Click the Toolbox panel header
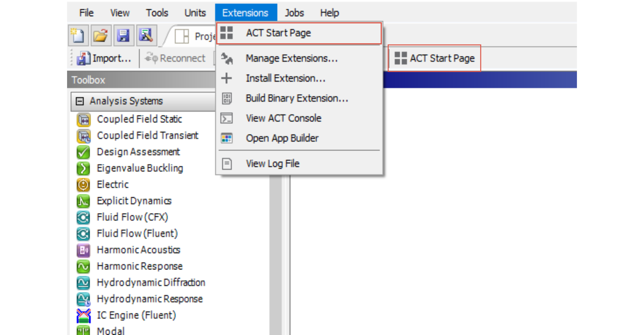 click(x=141, y=80)
